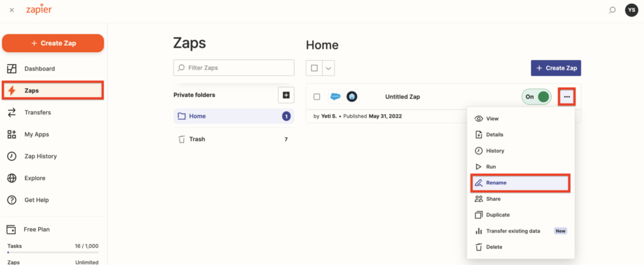Choose Rename from the Zap menu

tap(520, 183)
